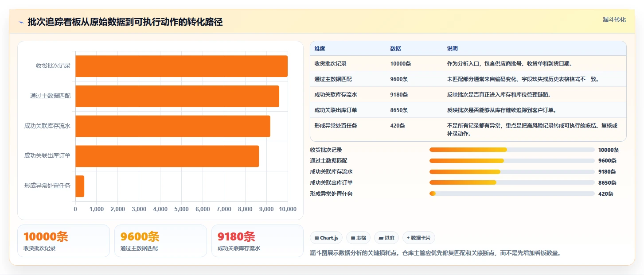Click the 成功关联出库订单 bar in the chart
The image size is (644, 275).
[x=167, y=156]
